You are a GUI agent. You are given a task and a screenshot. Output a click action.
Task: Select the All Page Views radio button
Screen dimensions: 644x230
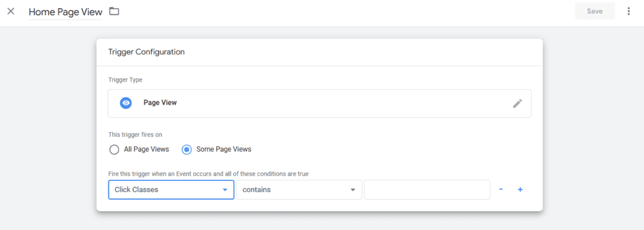coord(114,149)
